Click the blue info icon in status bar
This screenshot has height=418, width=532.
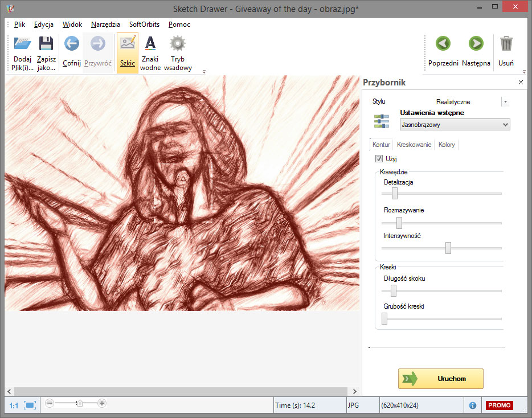tap(473, 405)
